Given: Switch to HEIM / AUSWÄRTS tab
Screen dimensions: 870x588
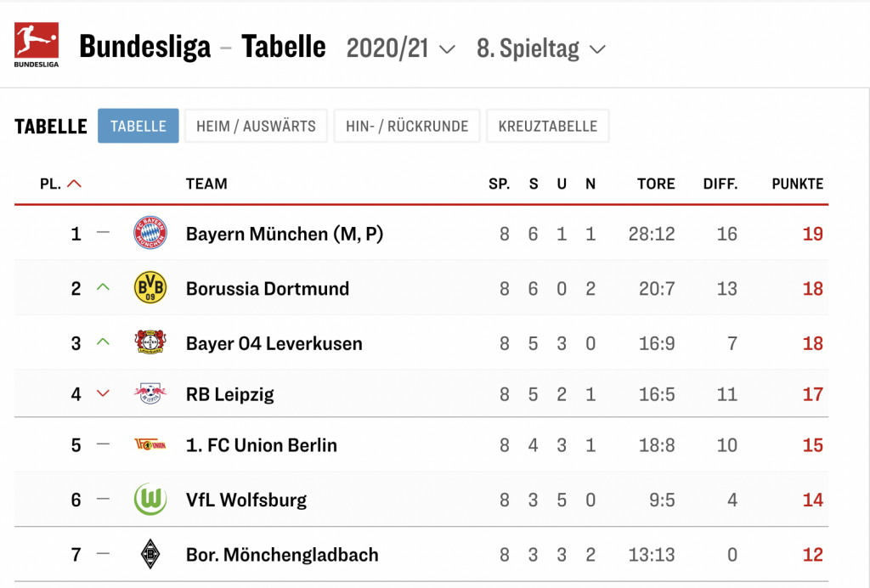Looking at the screenshot, I should pos(256,126).
